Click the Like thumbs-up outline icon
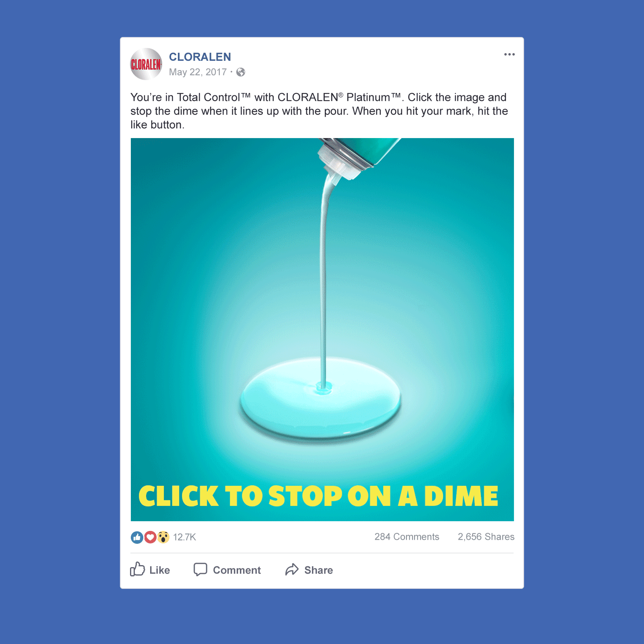Viewport: 644px width, 644px height. pyautogui.click(x=137, y=569)
